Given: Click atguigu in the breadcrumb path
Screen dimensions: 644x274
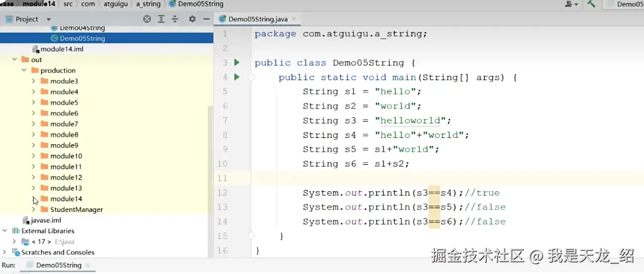Looking at the screenshot, I should pyautogui.click(x=115, y=4).
